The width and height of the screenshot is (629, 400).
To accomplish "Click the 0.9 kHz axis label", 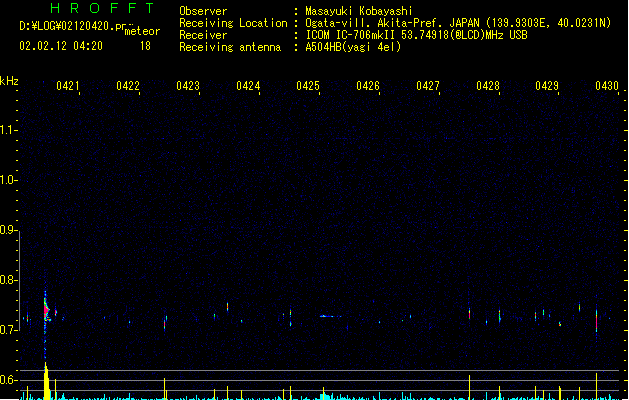I will (x=8, y=230).
